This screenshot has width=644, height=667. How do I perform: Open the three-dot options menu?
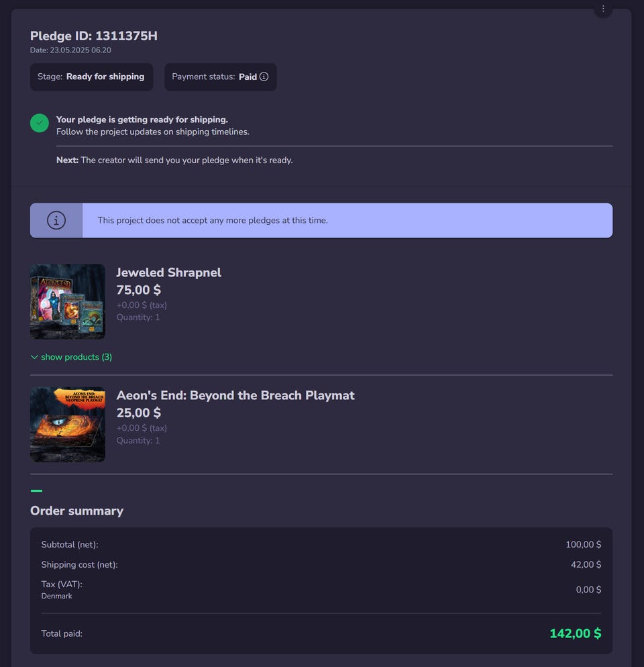[602, 9]
